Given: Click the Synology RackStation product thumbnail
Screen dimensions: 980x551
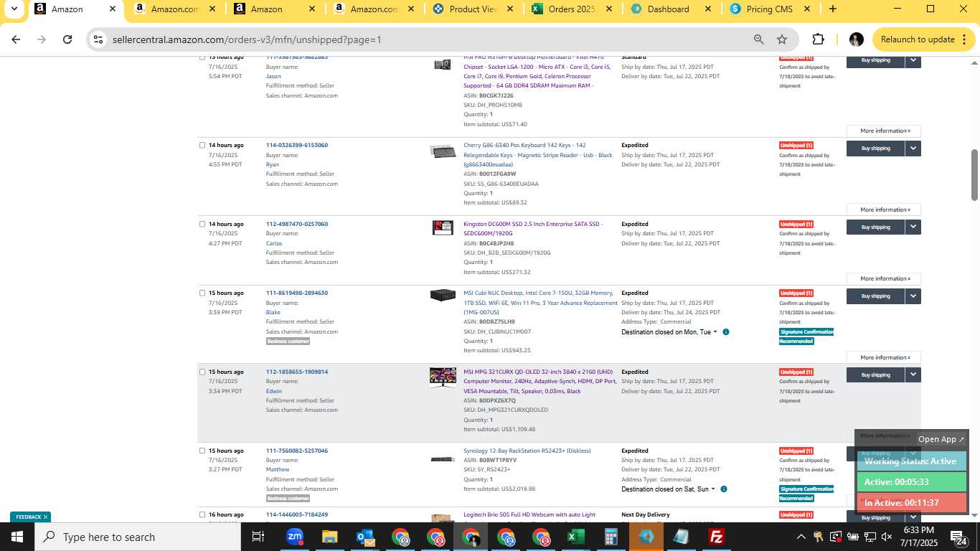Looking at the screenshot, I should 443,459.
